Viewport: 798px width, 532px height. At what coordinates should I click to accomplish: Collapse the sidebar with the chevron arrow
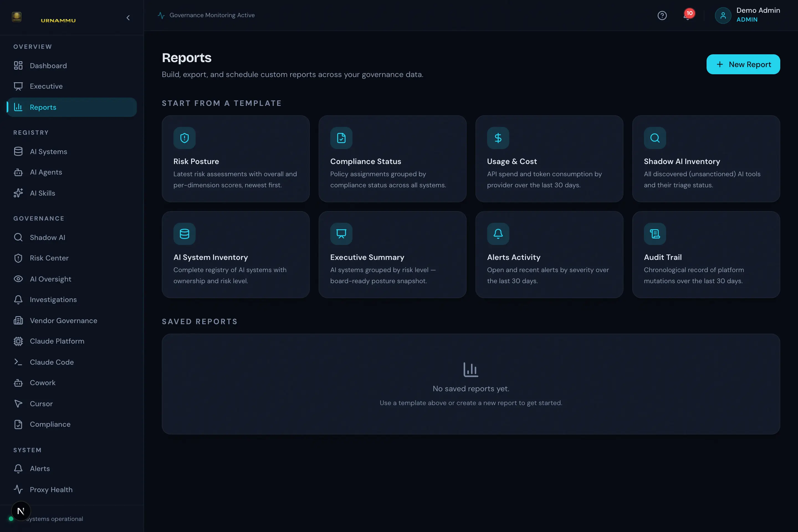(x=128, y=18)
